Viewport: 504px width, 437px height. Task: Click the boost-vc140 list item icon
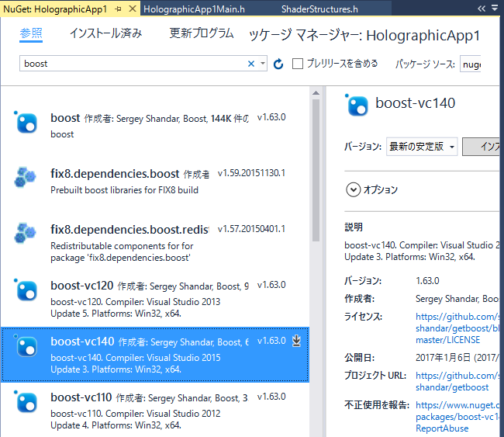click(x=26, y=346)
